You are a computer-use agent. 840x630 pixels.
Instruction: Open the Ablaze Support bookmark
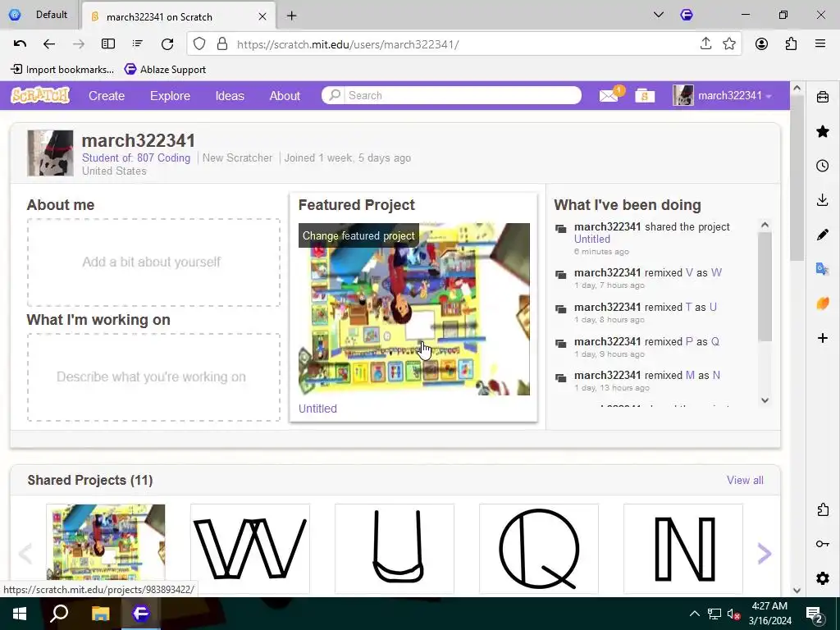tap(165, 69)
